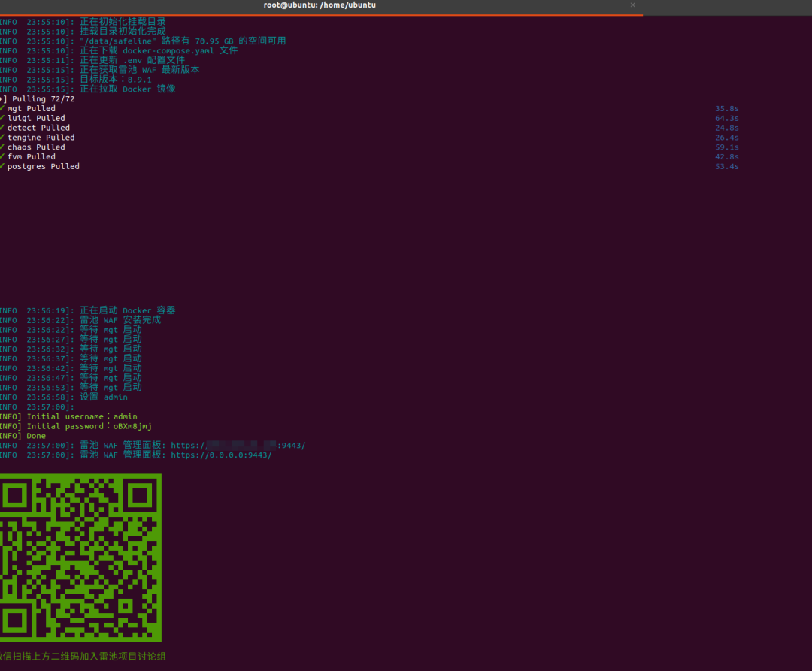
Task: Click the 'chaos Pulled' line
Action: (32, 147)
